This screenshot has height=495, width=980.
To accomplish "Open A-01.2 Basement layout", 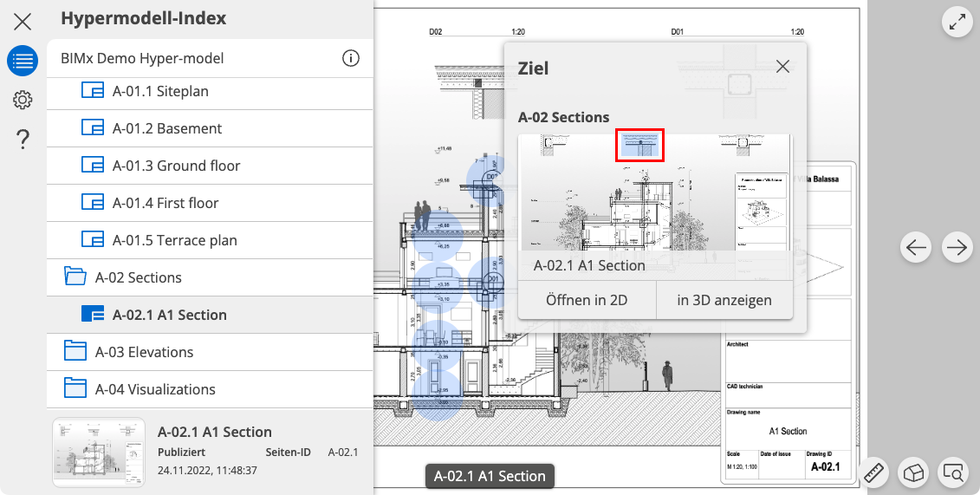I will tap(210, 128).
